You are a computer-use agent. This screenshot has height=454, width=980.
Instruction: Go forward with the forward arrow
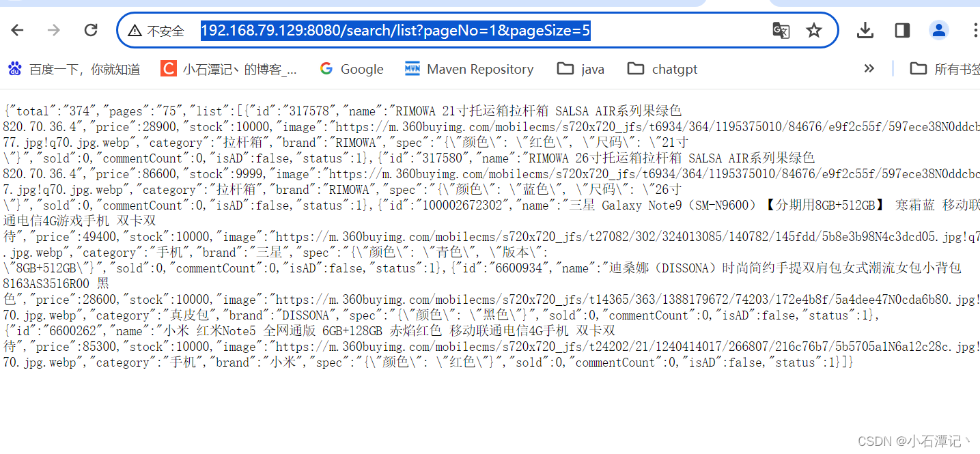53,30
